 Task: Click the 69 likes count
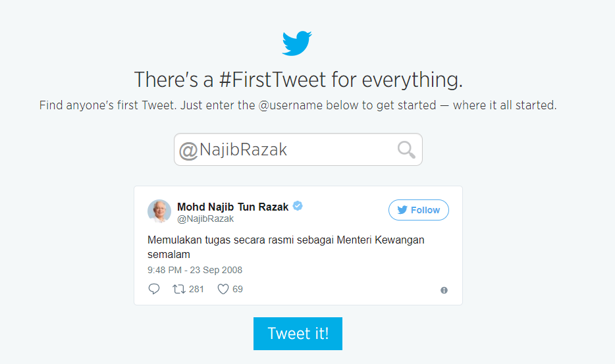(237, 289)
